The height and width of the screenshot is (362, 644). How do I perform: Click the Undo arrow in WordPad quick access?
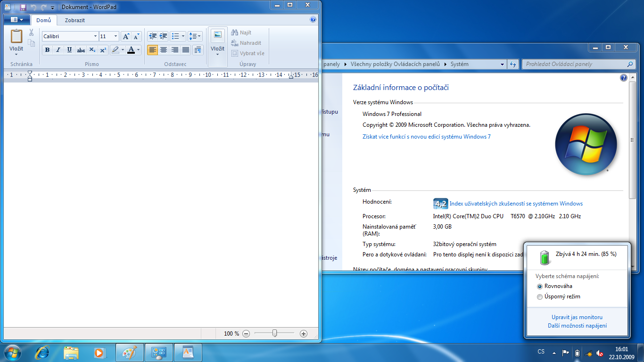pos(33,8)
